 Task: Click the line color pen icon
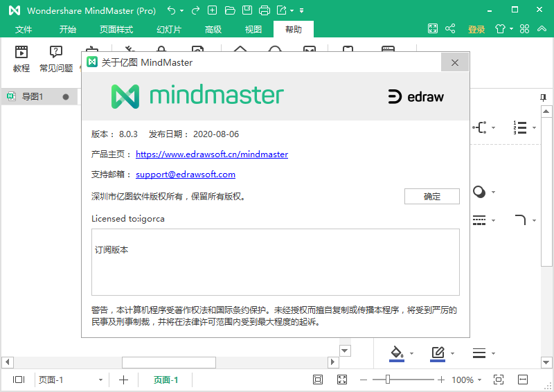(x=438, y=353)
